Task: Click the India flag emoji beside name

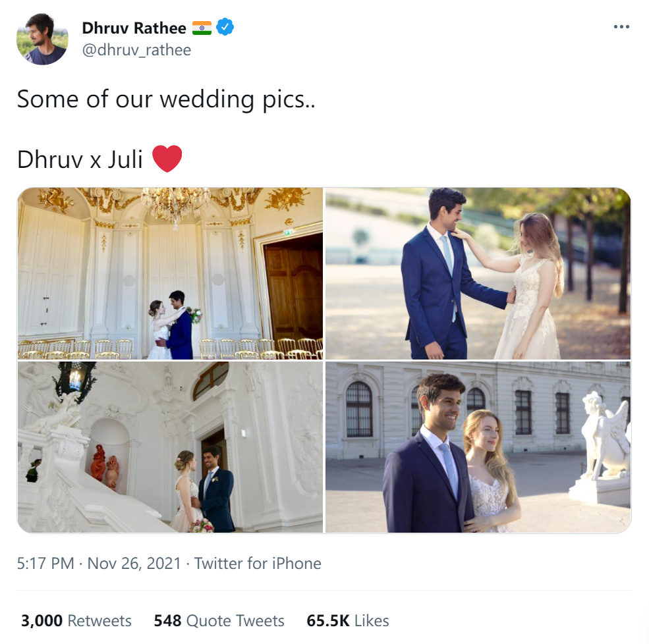Action: [202, 28]
